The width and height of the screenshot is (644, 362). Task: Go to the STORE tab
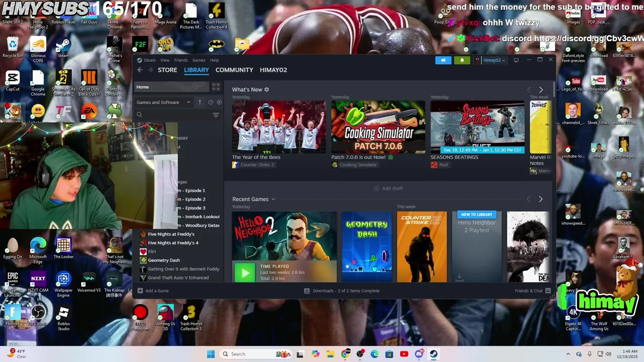point(168,70)
